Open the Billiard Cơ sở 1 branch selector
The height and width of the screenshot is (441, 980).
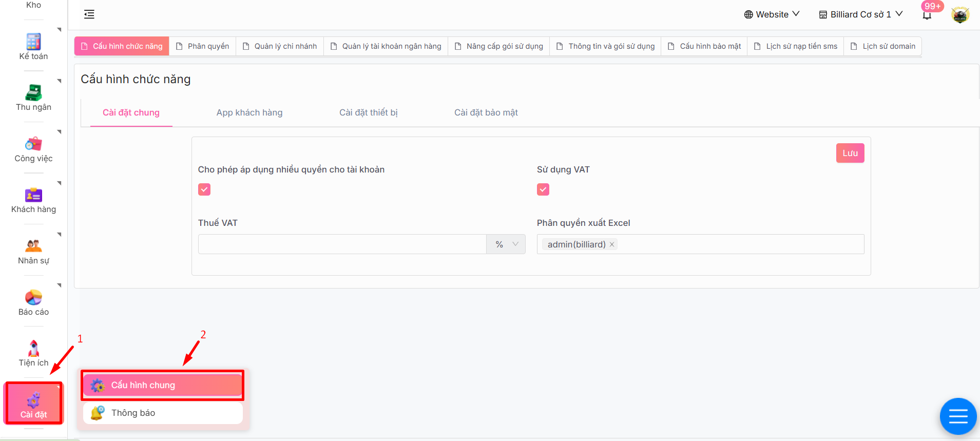[860, 14]
